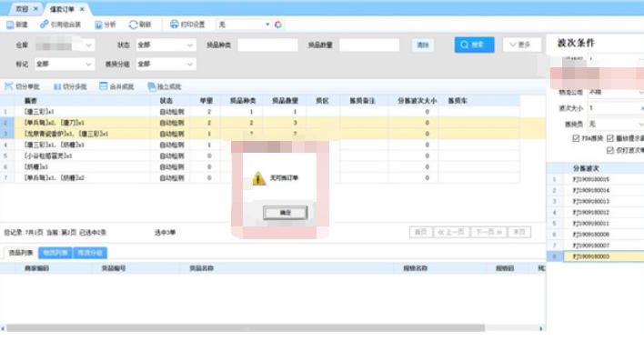Click the 清除 clear filters button
Viewport: 644px width, 341px height.
[x=423, y=45]
